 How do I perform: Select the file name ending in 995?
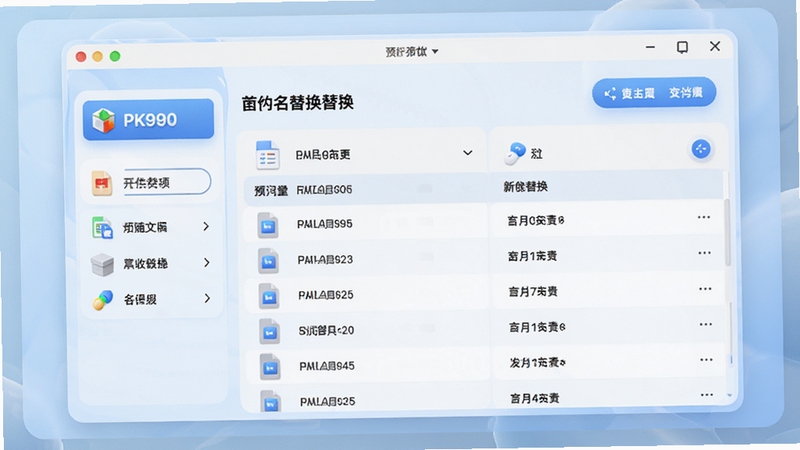click(x=324, y=224)
